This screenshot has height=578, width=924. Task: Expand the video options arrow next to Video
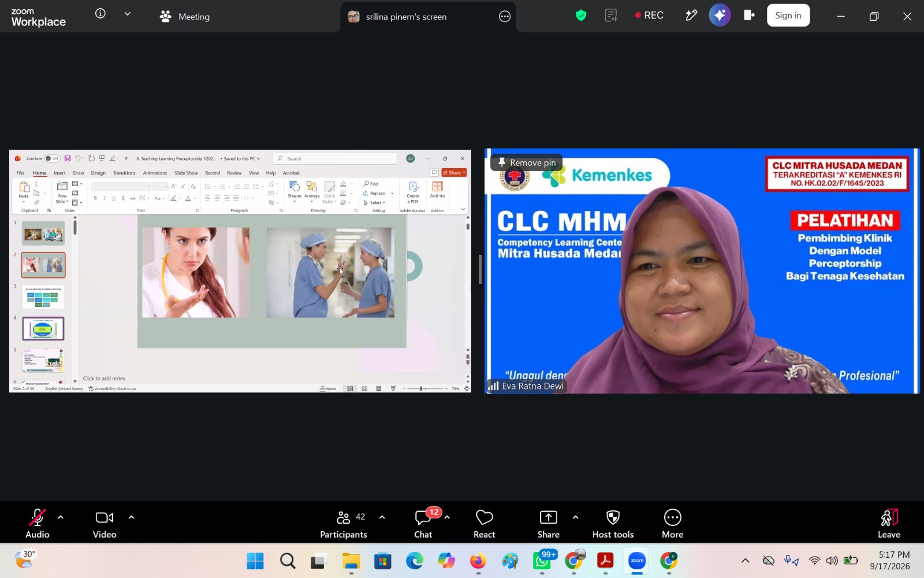(131, 517)
